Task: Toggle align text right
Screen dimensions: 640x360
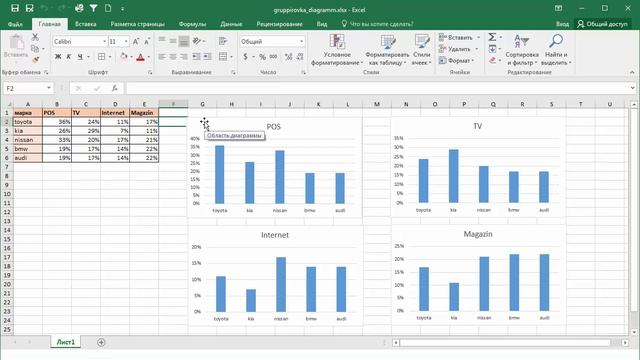Action: coord(184,56)
